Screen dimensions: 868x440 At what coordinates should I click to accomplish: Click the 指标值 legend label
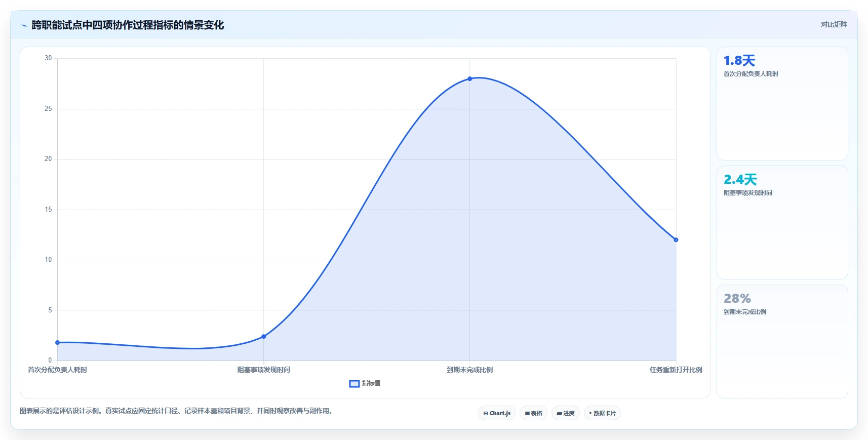(371, 383)
